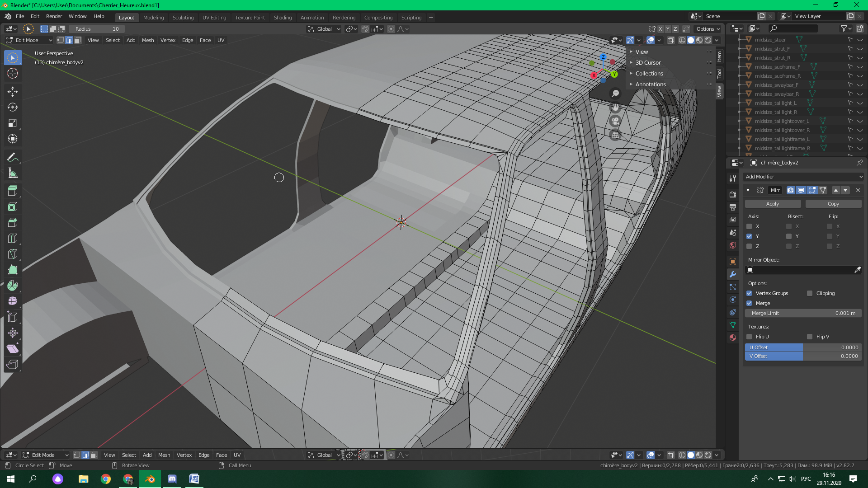Uncheck the Merge option
This screenshot has height=488, width=868.
click(749, 303)
